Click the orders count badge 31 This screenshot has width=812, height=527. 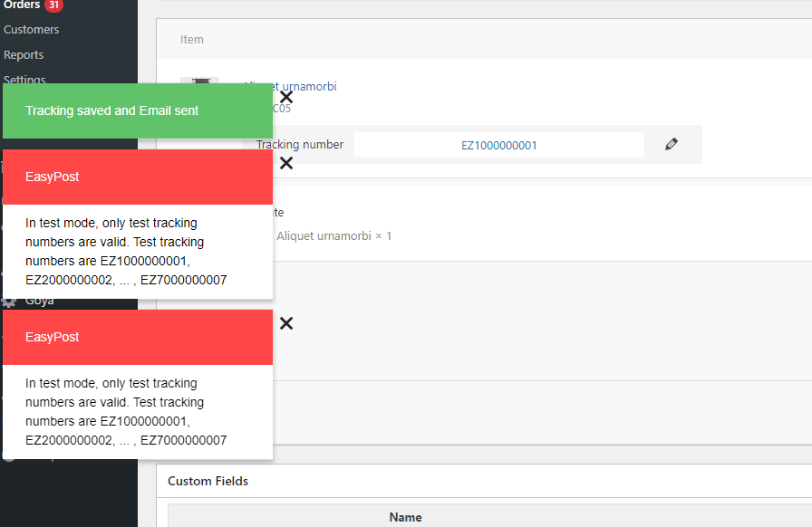pyautogui.click(x=53, y=5)
